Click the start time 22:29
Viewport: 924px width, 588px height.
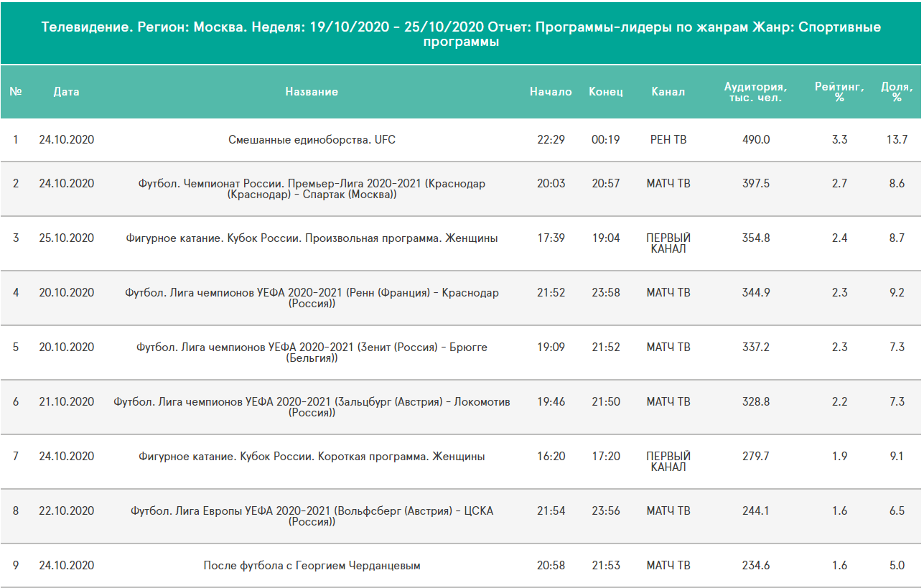coord(551,140)
